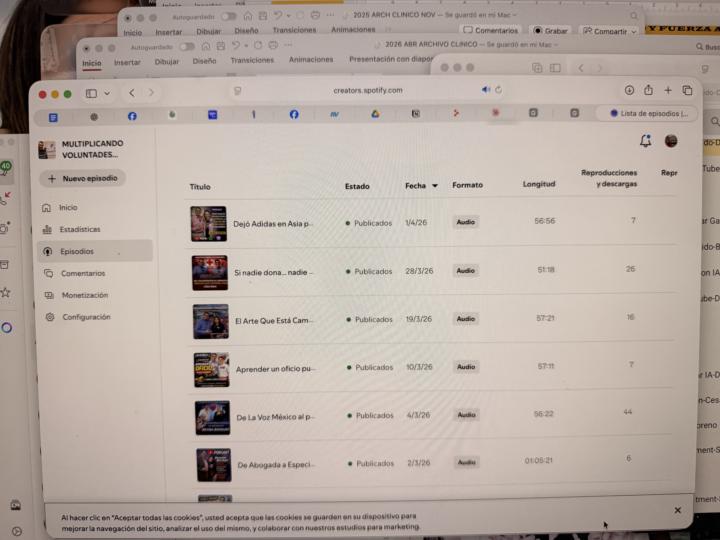This screenshot has width=720, height=540.
Task: Toggle Autoguardado in 2026 ABR ARCHIVO CLINICO window
Action: pyautogui.click(x=186, y=47)
